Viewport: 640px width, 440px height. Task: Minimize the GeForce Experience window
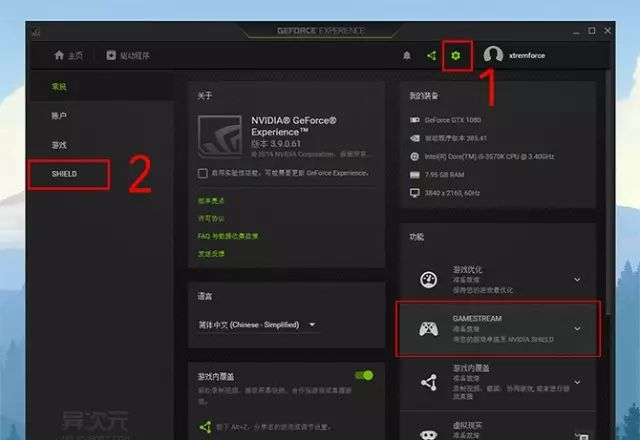pos(576,31)
